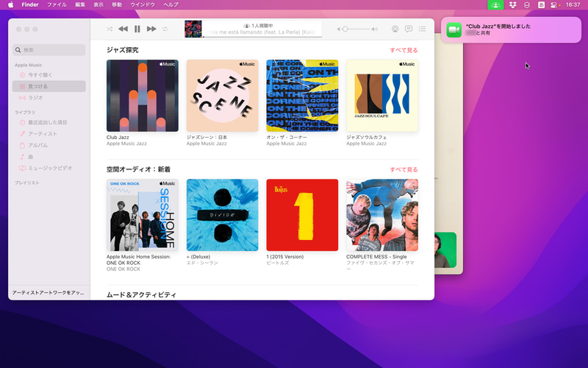Viewport: 588px width, 368px height.
Task: Open the Jazz Soul Cafe playlist cover
Action: click(382, 96)
